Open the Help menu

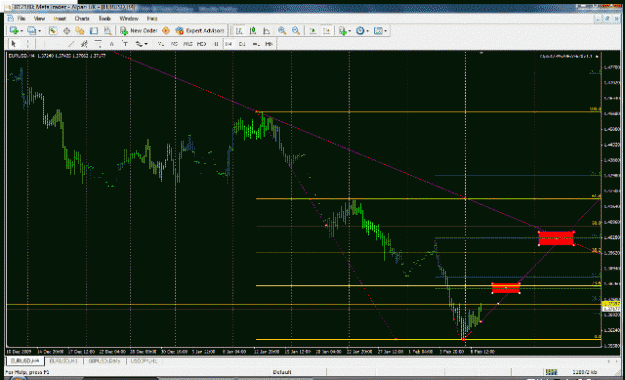(x=152, y=18)
